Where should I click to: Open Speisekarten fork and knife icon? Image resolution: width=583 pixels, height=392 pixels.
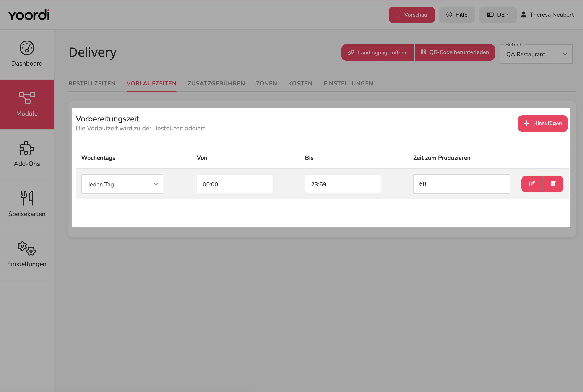(x=27, y=198)
